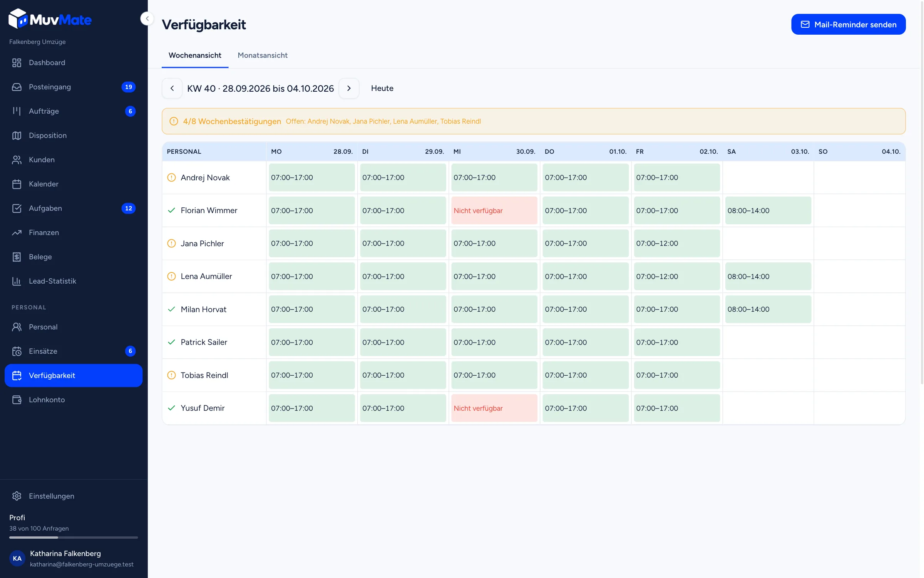
Task: Switch to the Monatsansicht tab
Action: [263, 55]
